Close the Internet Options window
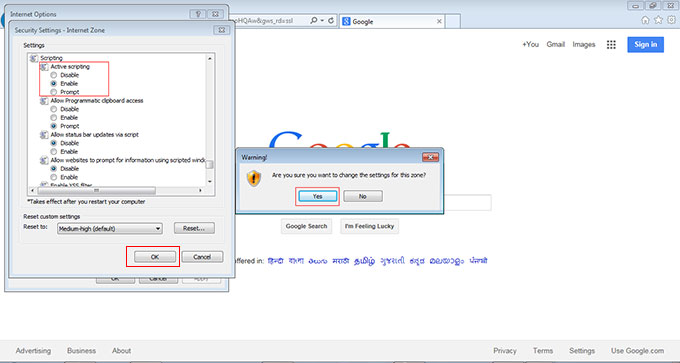The width and height of the screenshot is (680, 363). click(x=215, y=14)
